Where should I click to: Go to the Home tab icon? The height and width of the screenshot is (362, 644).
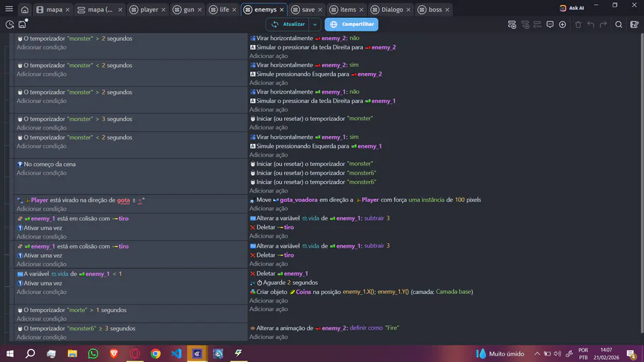tap(24, 9)
